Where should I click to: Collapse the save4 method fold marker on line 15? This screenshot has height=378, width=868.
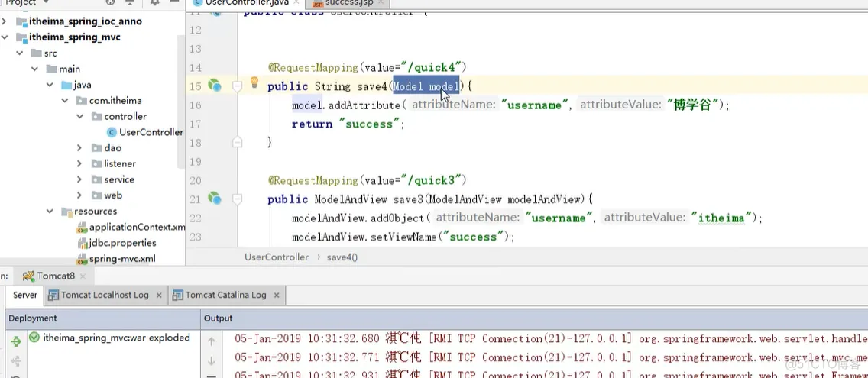pyautogui.click(x=237, y=86)
